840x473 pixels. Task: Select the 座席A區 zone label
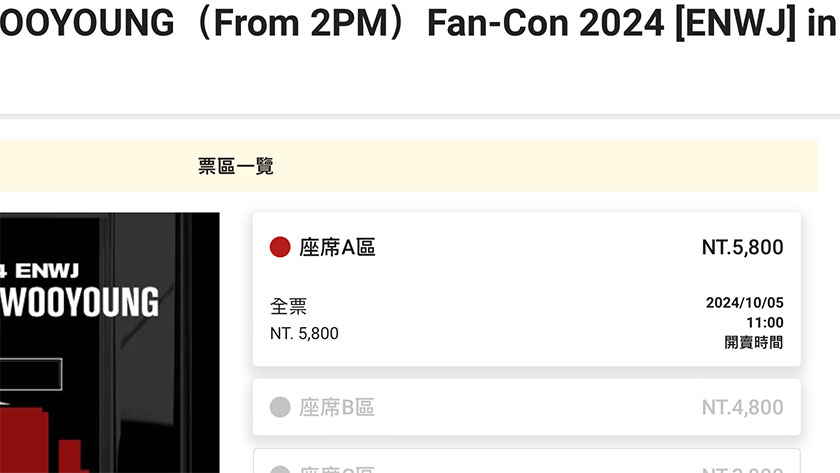coord(337,248)
